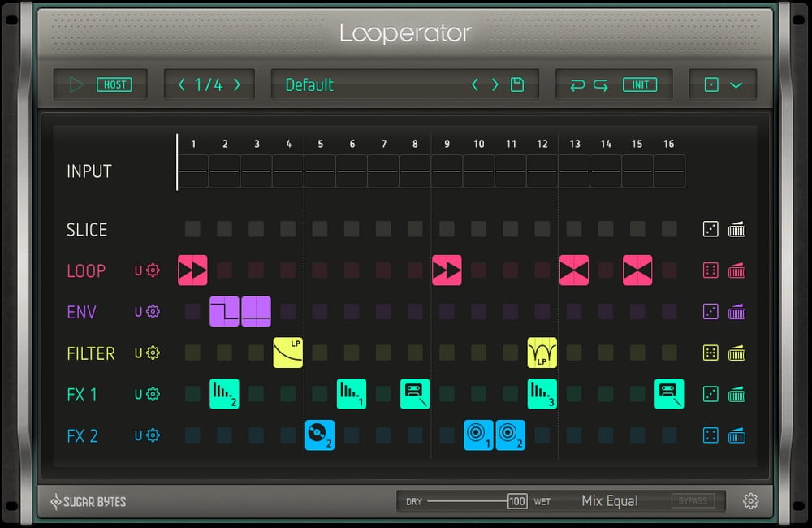Viewport: 812px width, 528px height.
Task: Select ENV purple block at step 3
Action: click(257, 311)
